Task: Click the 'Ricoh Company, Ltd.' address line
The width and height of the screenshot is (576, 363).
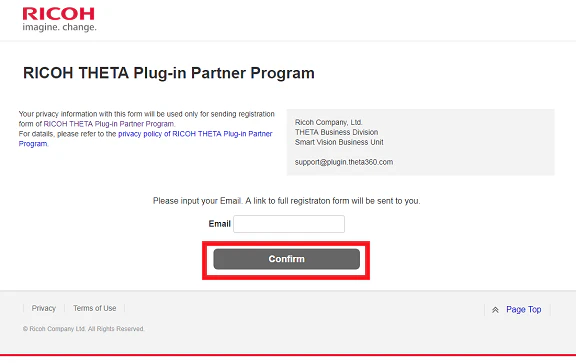Action: point(328,122)
